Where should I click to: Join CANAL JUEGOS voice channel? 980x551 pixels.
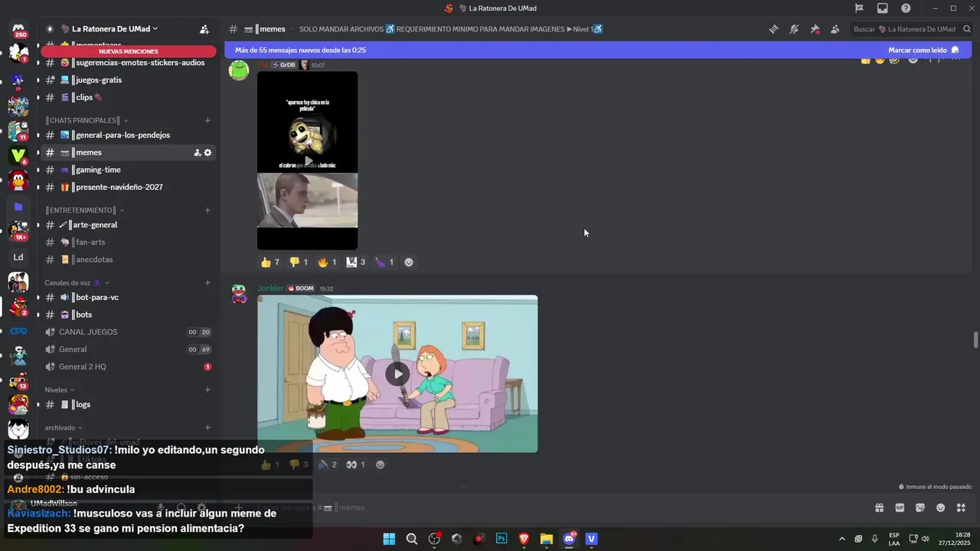click(129, 332)
